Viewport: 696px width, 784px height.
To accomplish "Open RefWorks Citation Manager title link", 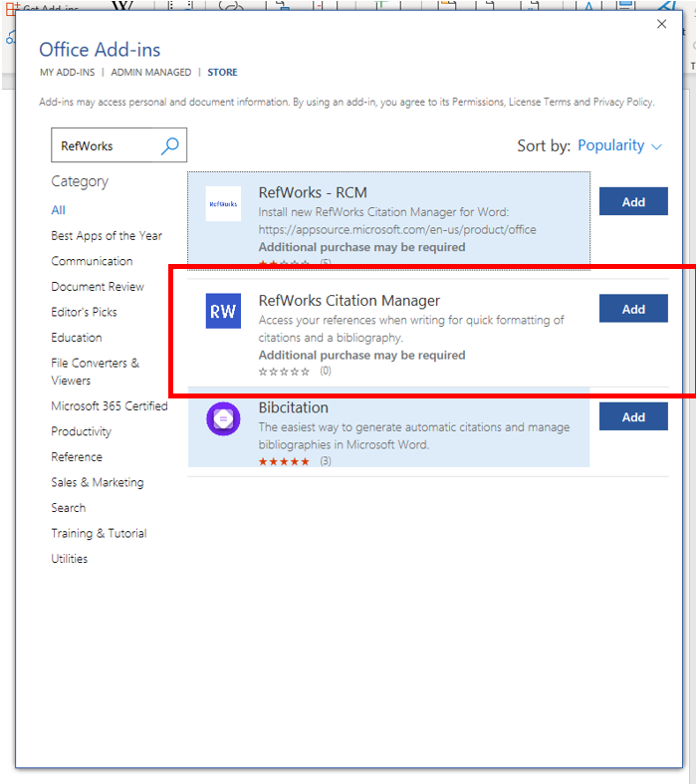I will click(x=348, y=301).
